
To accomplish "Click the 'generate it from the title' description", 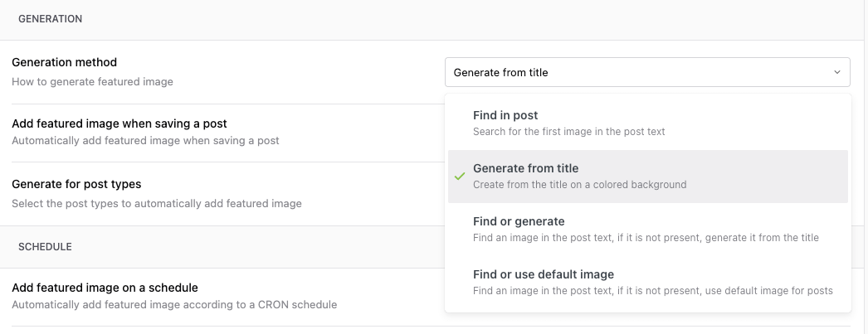I will (x=646, y=238).
